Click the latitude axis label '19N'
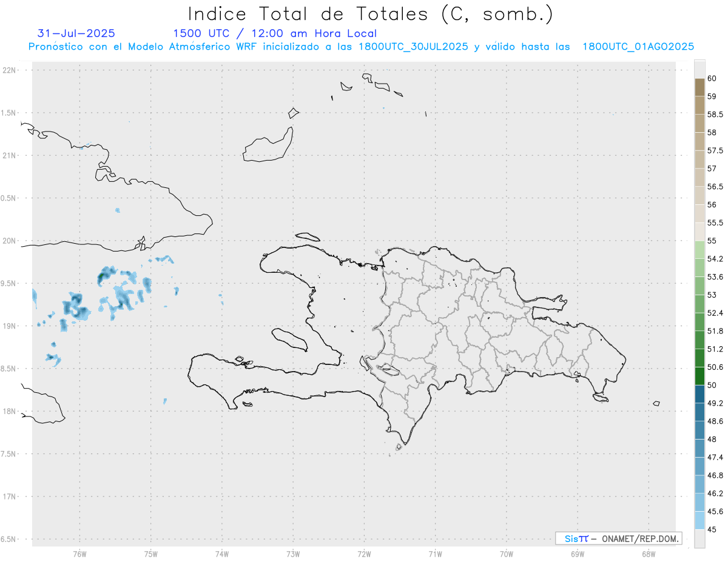Viewport: 728px width, 562px height. pyautogui.click(x=8, y=326)
